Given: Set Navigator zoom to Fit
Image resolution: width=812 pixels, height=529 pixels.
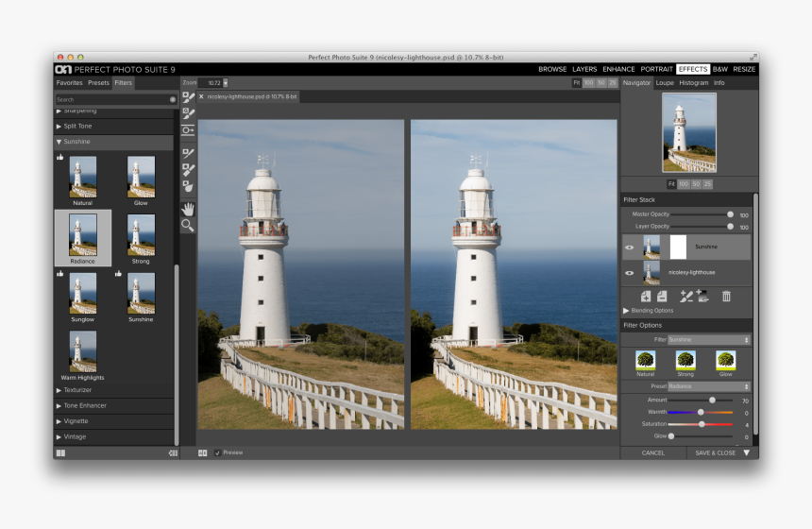Looking at the screenshot, I should (x=671, y=184).
